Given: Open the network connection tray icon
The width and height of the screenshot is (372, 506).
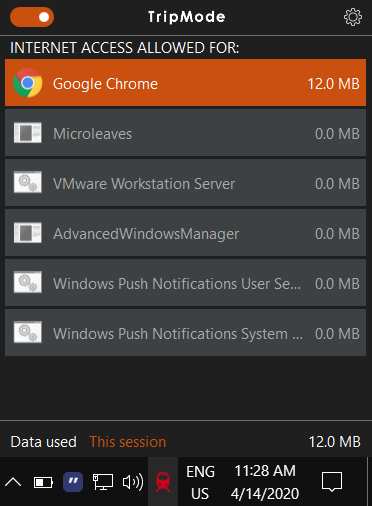Looking at the screenshot, I should click(103, 482).
